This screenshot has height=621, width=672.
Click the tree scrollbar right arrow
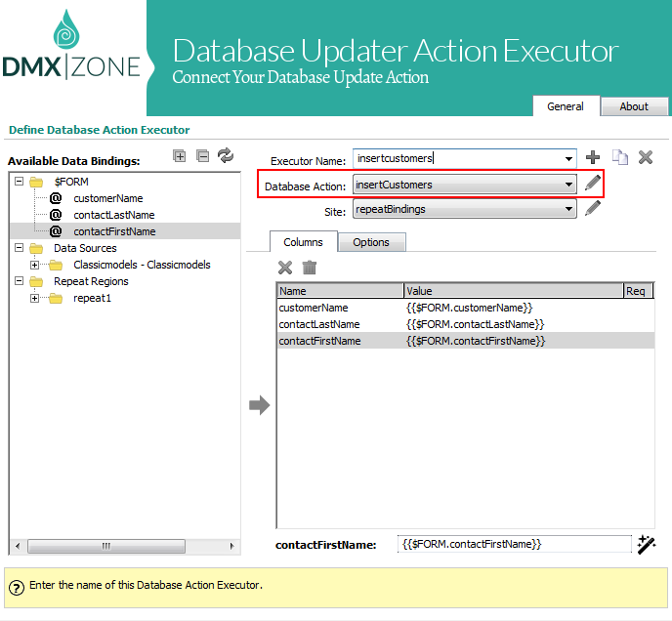pos(231,546)
